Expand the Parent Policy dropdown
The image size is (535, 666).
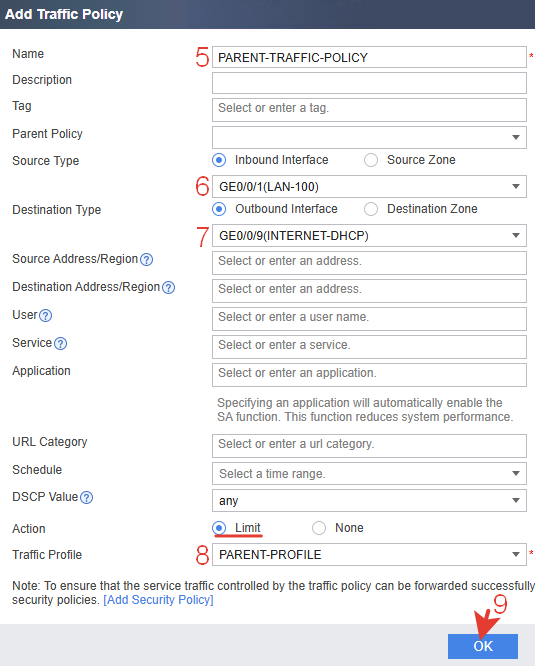[369, 137]
